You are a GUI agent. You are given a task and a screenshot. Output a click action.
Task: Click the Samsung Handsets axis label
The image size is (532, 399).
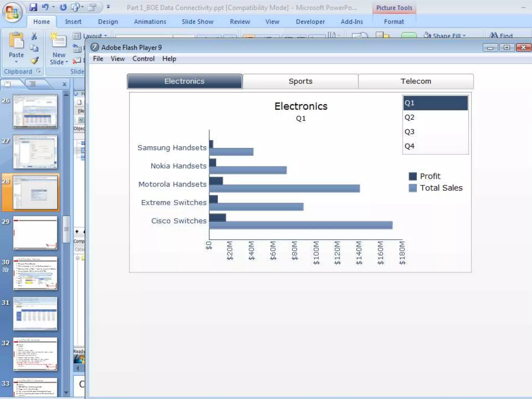click(172, 148)
